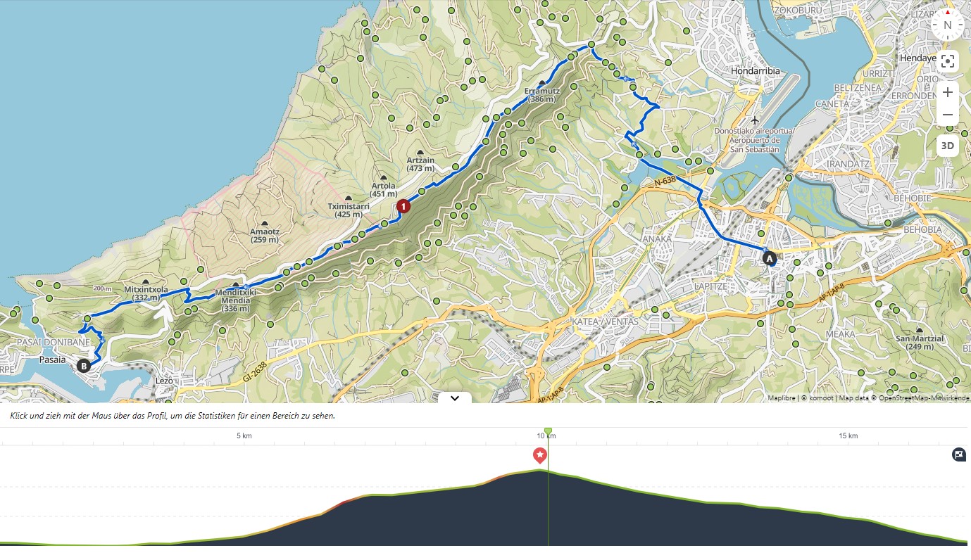Image resolution: width=971 pixels, height=560 pixels.
Task: Click the Menditxiki Mendia (336 m) peak icon
Action: tap(236, 284)
